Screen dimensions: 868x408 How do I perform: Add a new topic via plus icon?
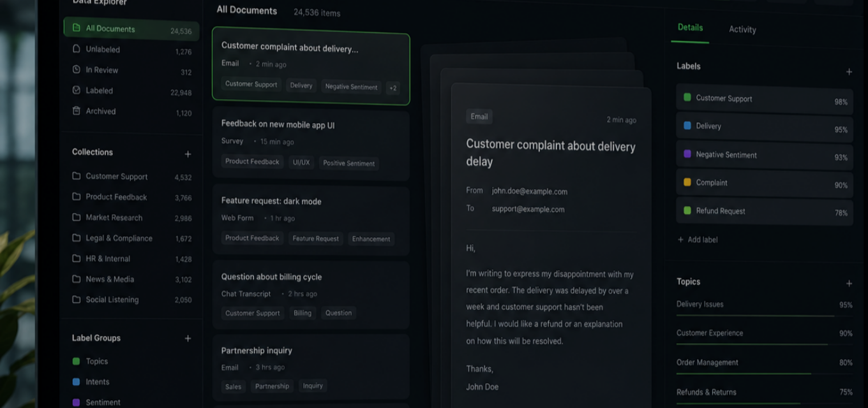(849, 283)
